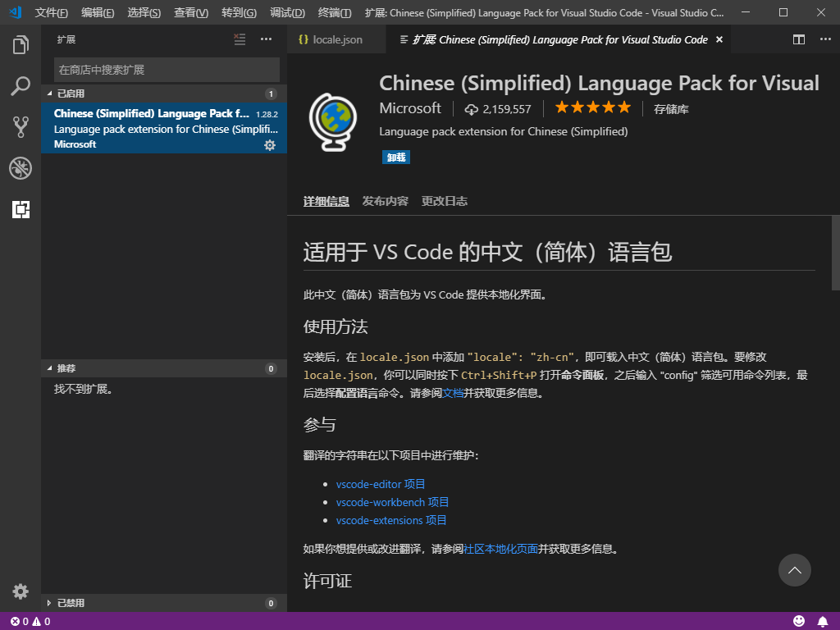Open the 调试(D) menu
This screenshot has width=840, height=630.
point(287,12)
